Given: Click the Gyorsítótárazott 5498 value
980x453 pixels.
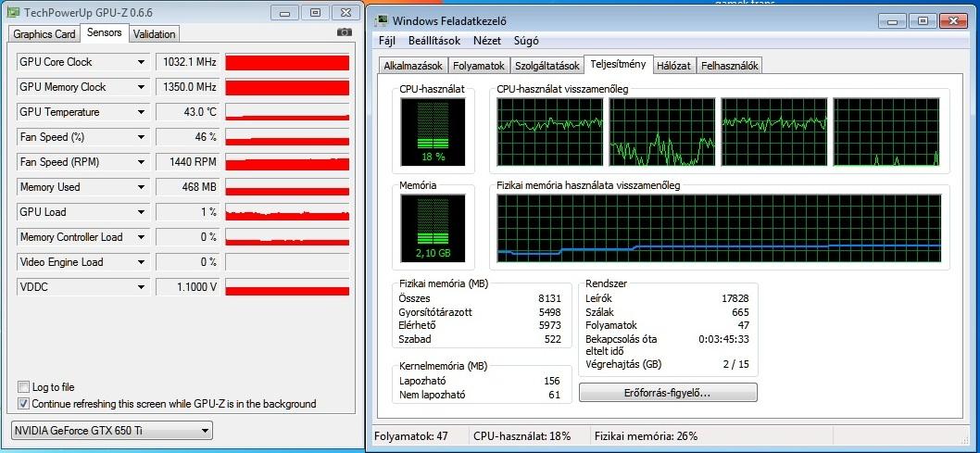Looking at the screenshot, I should [549, 312].
